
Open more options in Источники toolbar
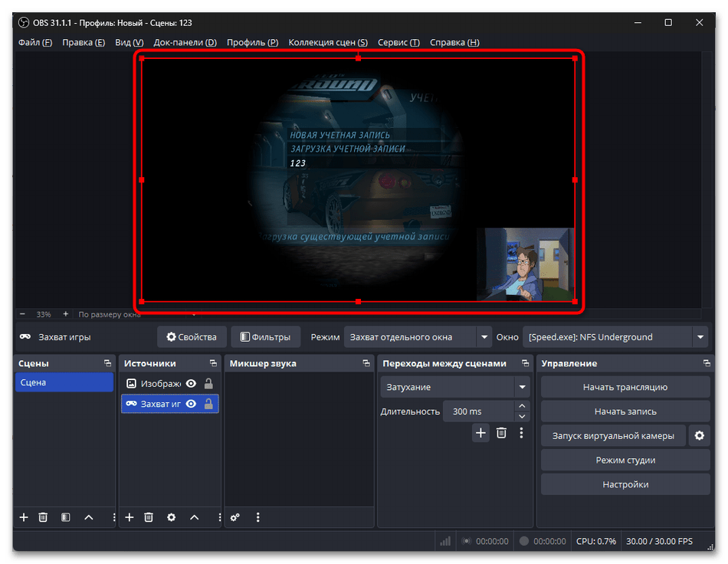coord(219,517)
